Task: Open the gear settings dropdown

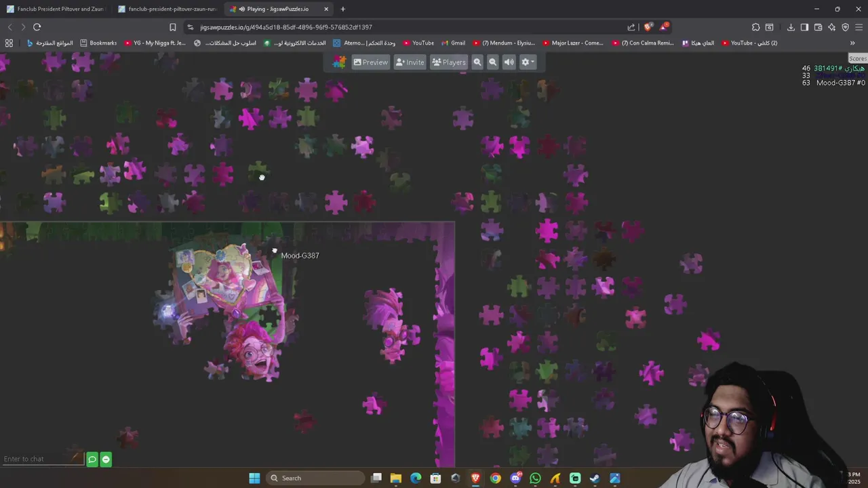Action: coord(528,62)
